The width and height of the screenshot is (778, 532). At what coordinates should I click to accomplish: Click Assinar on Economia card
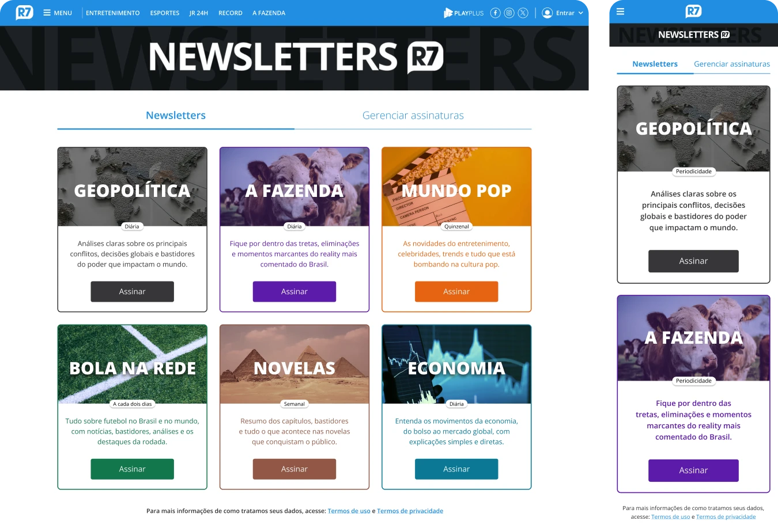pyautogui.click(x=456, y=469)
